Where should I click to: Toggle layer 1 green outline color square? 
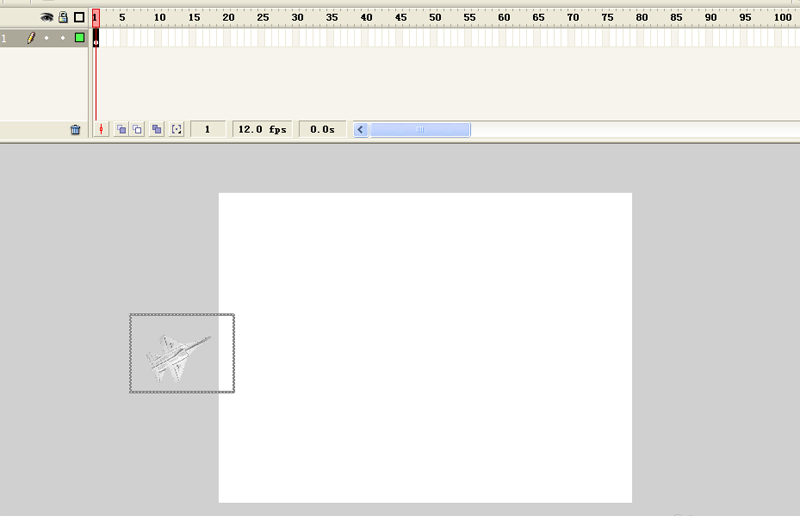tap(80, 37)
